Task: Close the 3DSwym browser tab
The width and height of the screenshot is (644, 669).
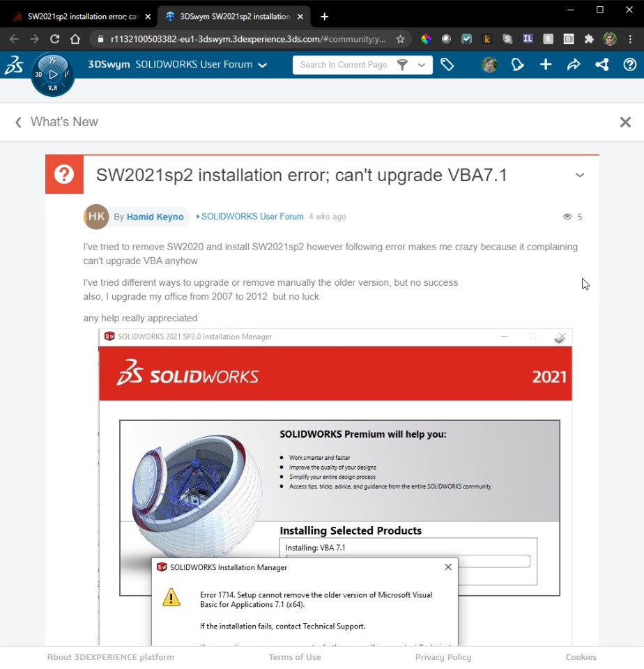Action: pyautogui.click(x=300, y=17)
